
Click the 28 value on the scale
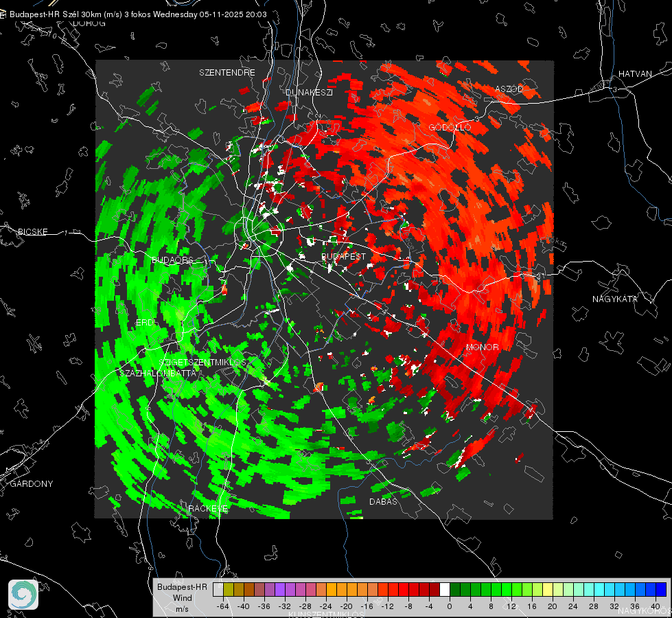(594, 606)
